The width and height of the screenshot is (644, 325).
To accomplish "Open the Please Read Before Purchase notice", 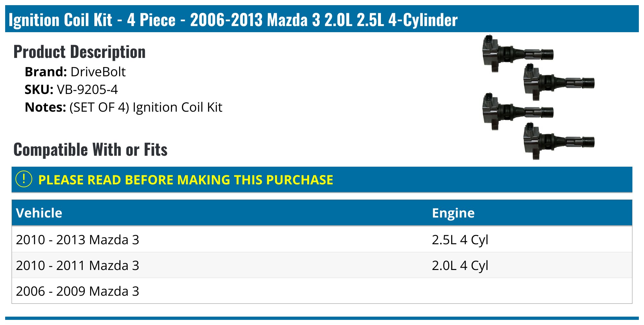I will click(x=185, y=180).
